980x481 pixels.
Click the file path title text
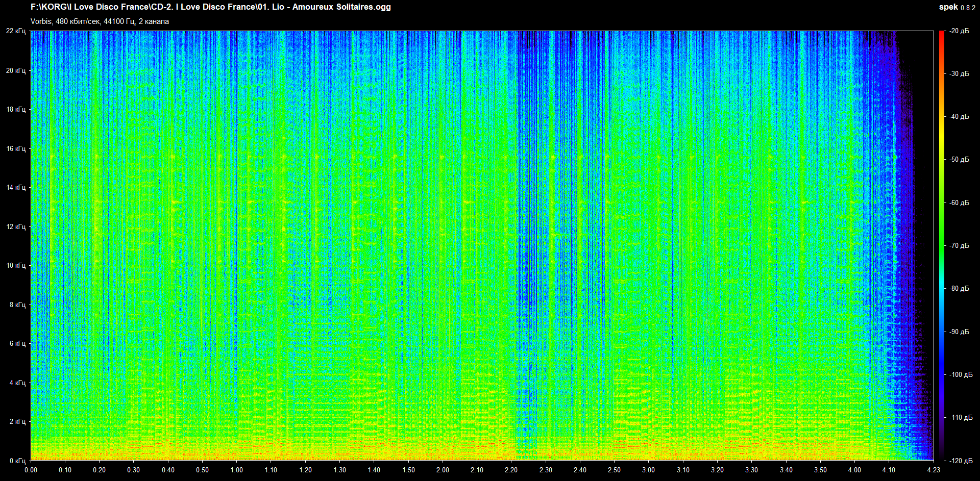click(210, 7)
